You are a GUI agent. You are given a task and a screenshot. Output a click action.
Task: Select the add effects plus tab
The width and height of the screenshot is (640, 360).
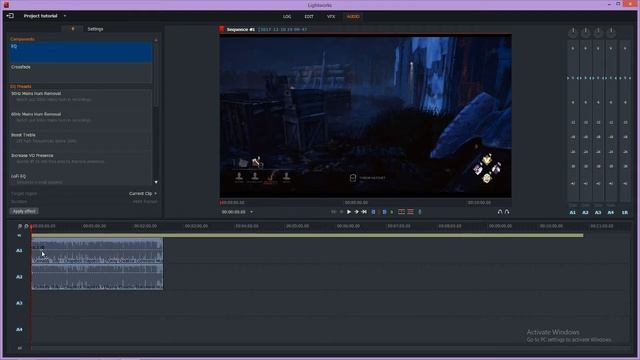pyautogui.click(x=73, y=29)
